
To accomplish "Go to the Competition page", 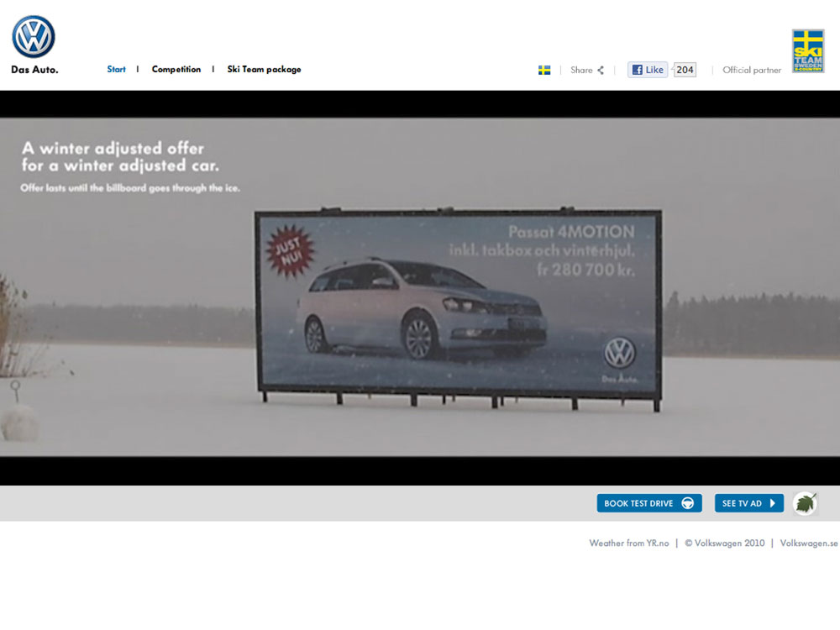I will coord(176,69).
